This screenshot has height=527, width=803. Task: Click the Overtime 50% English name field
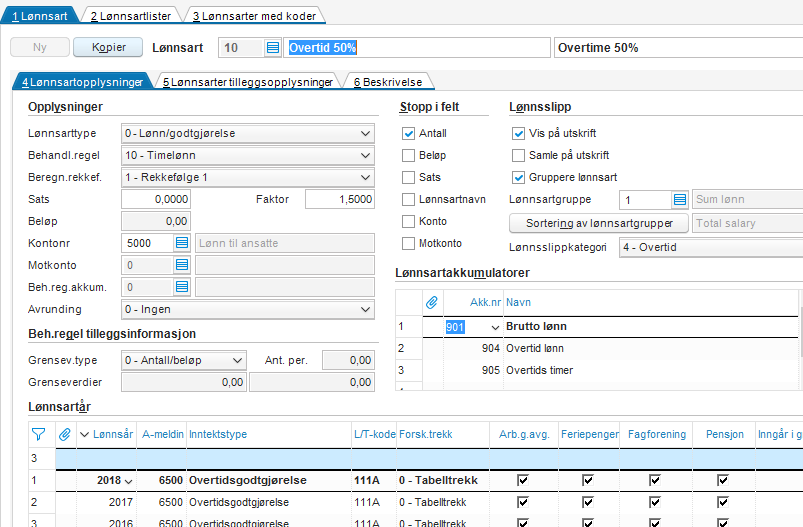pyautogui.click(x=679, y=48)
